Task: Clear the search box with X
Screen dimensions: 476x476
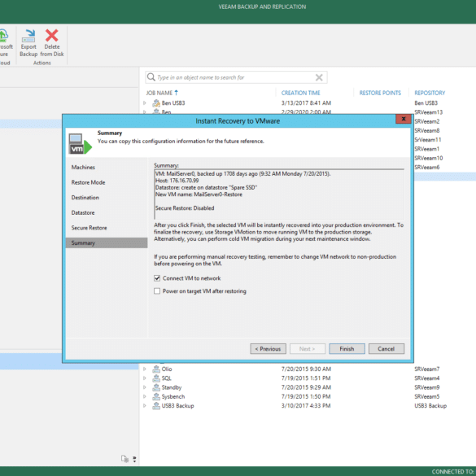Action: click(x=319, y=77)
